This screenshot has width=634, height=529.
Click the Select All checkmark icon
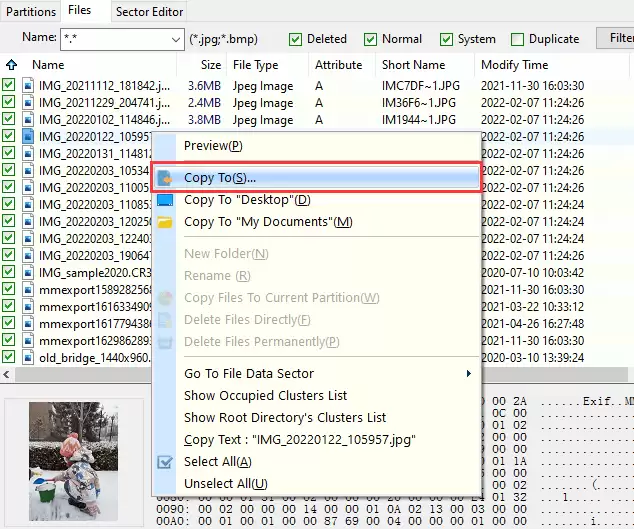[x=166, y=462]
